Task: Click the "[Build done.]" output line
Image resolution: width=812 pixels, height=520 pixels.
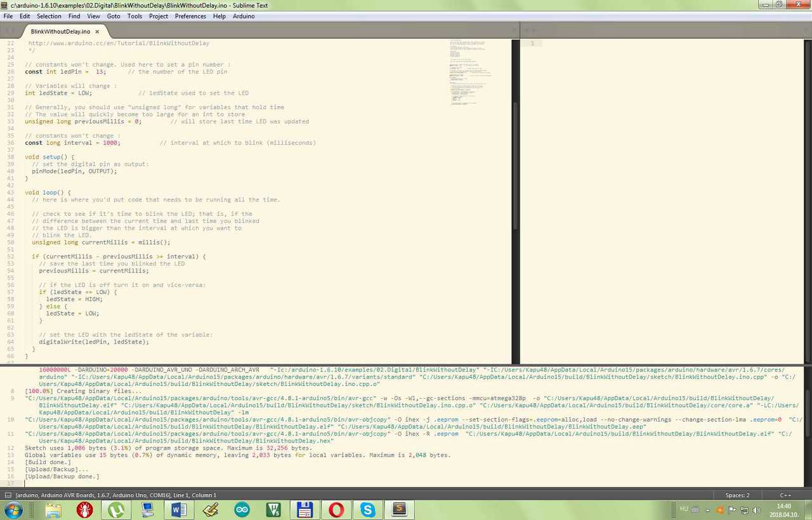Action: [x=48, y=462]
